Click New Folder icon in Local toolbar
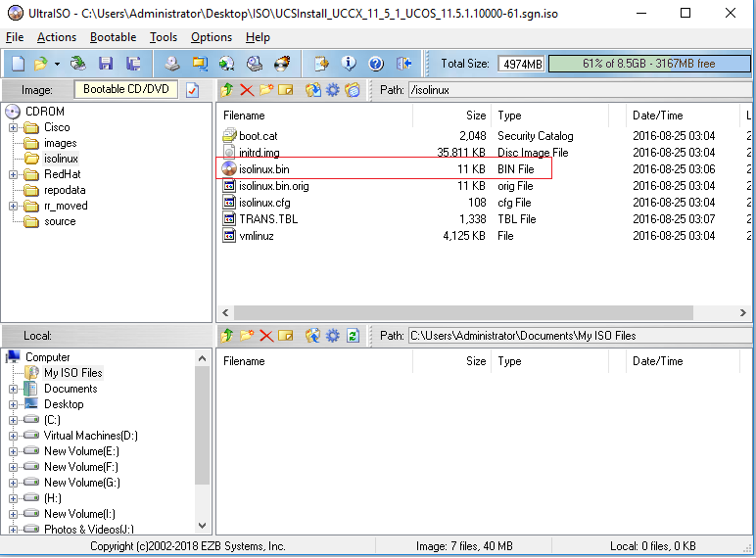Image resolution: width=756 pixels, height=558 pixels. pos(247,336)
